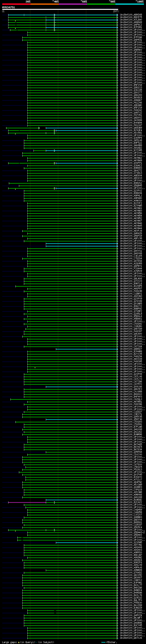This screenshot has width=146, height=644.
Task: Click the UniRef100_P97351 hit
Action: coord(131,115)
